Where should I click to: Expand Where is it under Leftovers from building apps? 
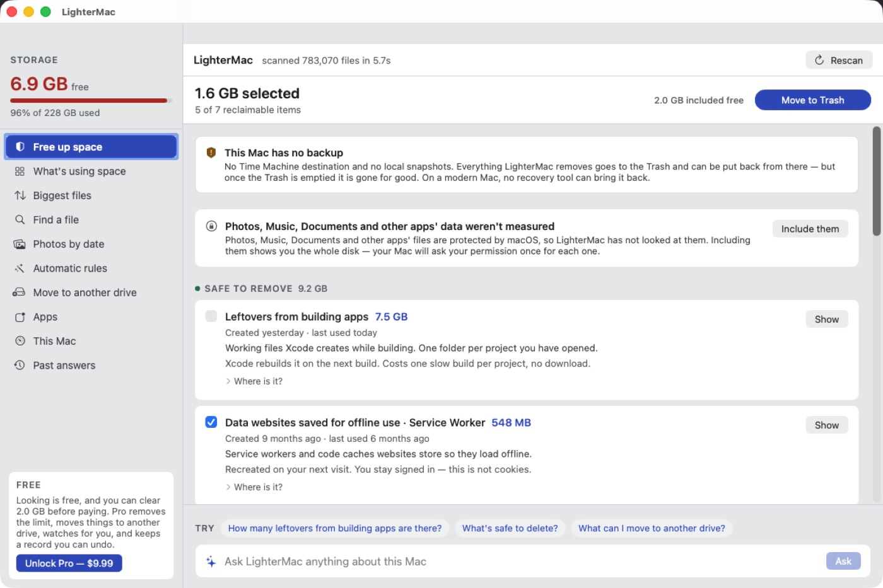click(x=254, y=381)
